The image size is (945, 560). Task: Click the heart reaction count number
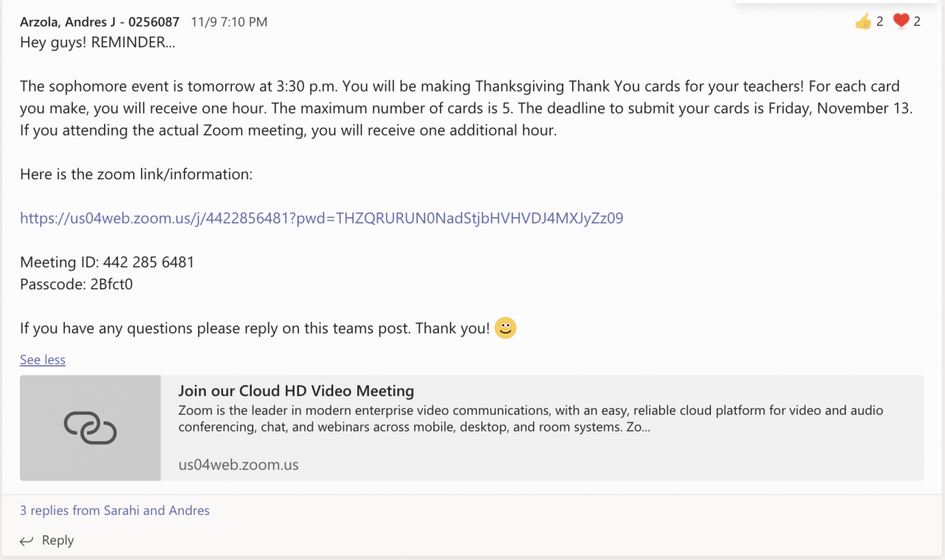coord(917,22)
